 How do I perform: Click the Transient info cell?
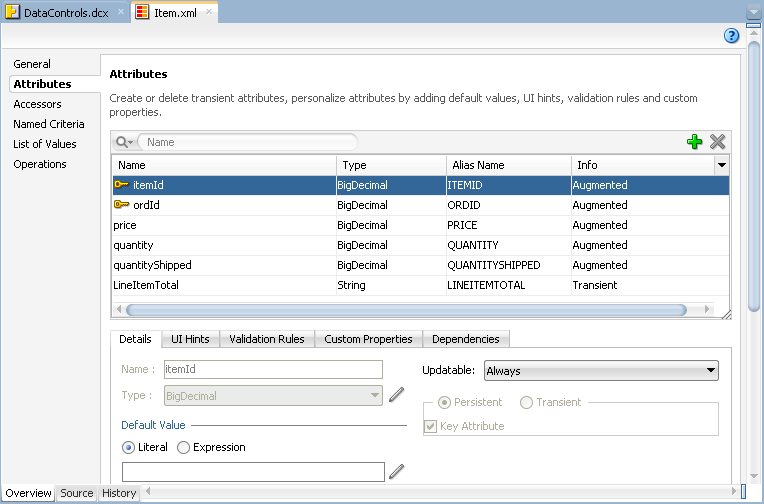(x=650, y=285)
